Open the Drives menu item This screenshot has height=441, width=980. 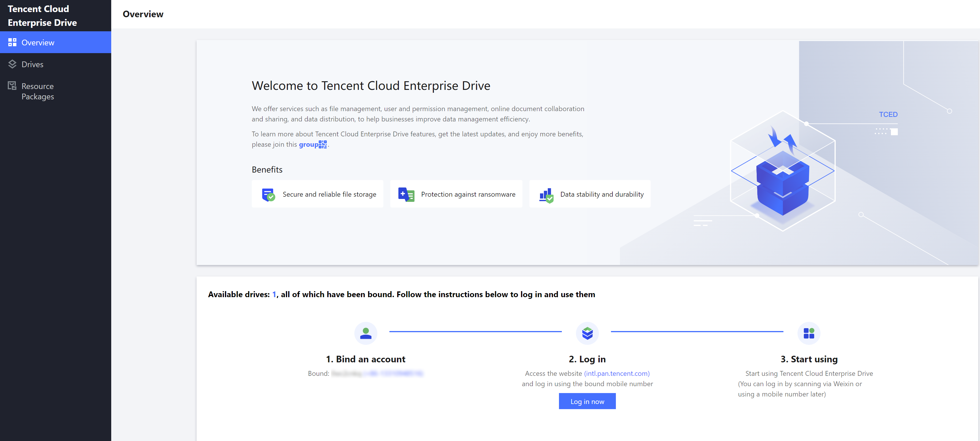[32, 64]
